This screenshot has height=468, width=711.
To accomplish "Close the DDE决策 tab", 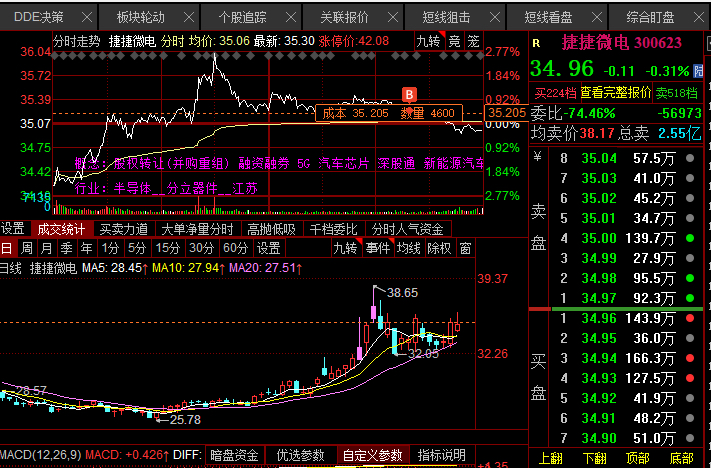I will pyautogui.click(x=87, y=18).
